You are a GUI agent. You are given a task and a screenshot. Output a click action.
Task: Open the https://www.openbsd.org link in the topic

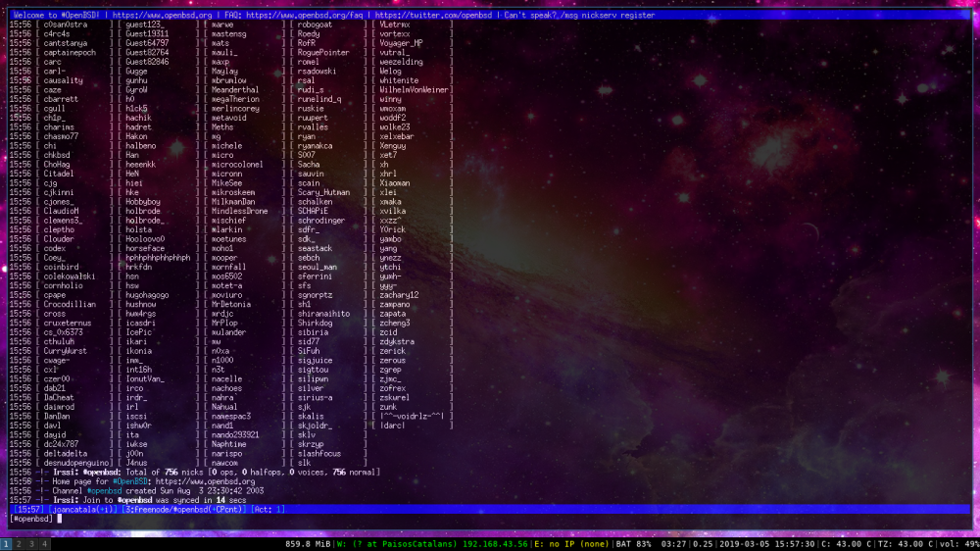pos(163,15)
